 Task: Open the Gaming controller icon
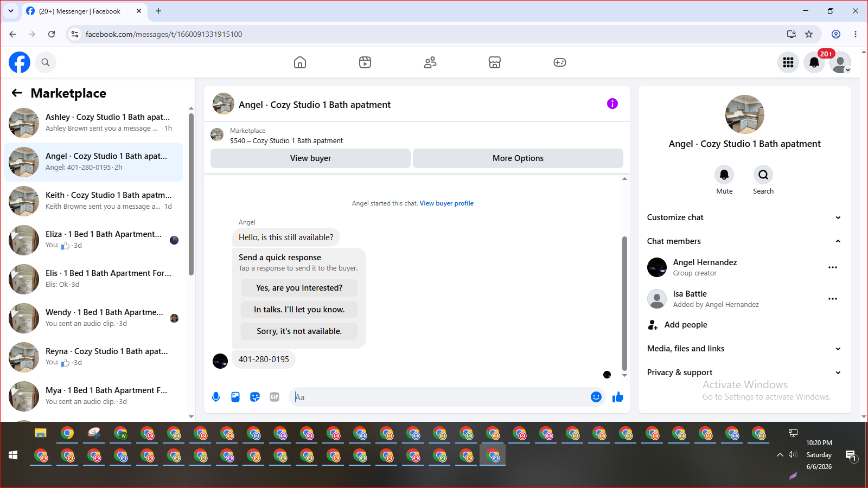click(x=560, y=62)
